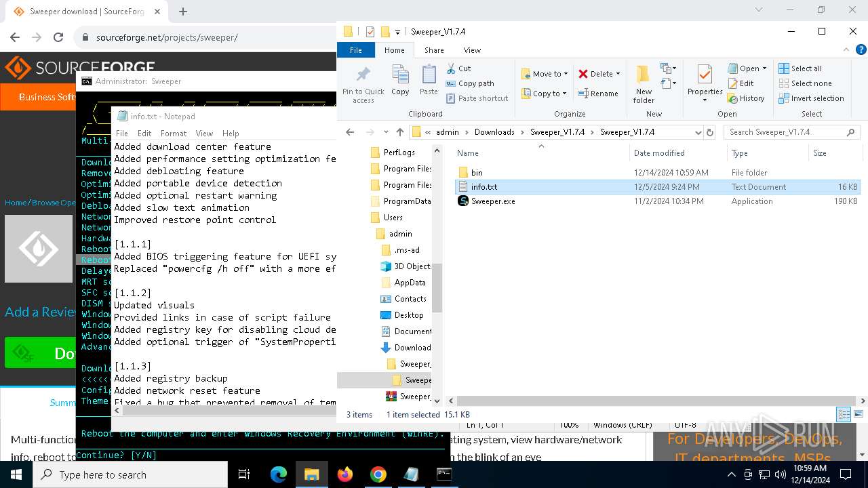Image resolution: width=868 pixels, height=488 pixels.
Task: Click Select all in ribbon
Action: pyautogui.click(x=800, y=68)
